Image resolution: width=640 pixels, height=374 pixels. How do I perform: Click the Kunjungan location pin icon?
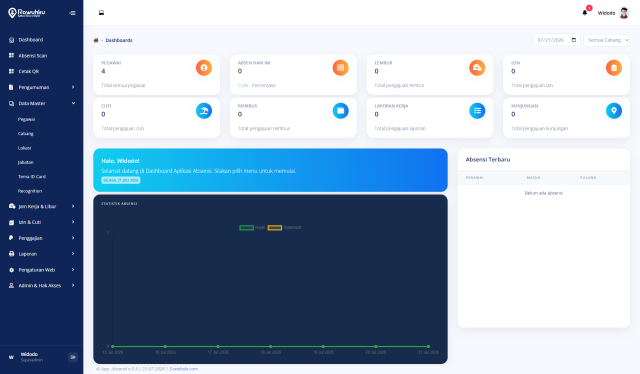click(613, 111)
